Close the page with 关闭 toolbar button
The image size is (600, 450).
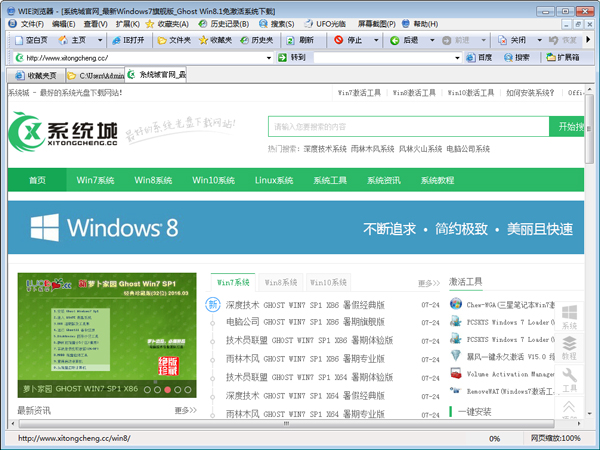512,40
